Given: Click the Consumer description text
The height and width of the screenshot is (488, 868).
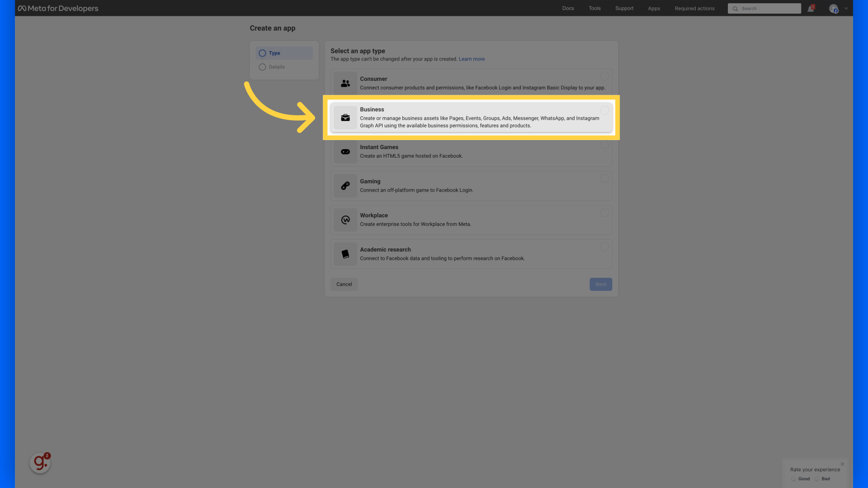Looking at the screenshot, I should 482,88.
